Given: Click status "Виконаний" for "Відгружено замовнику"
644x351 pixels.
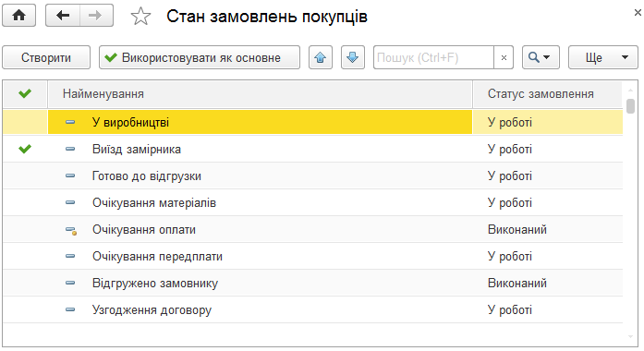Looking at the screenshot, I should coord(517,284).
